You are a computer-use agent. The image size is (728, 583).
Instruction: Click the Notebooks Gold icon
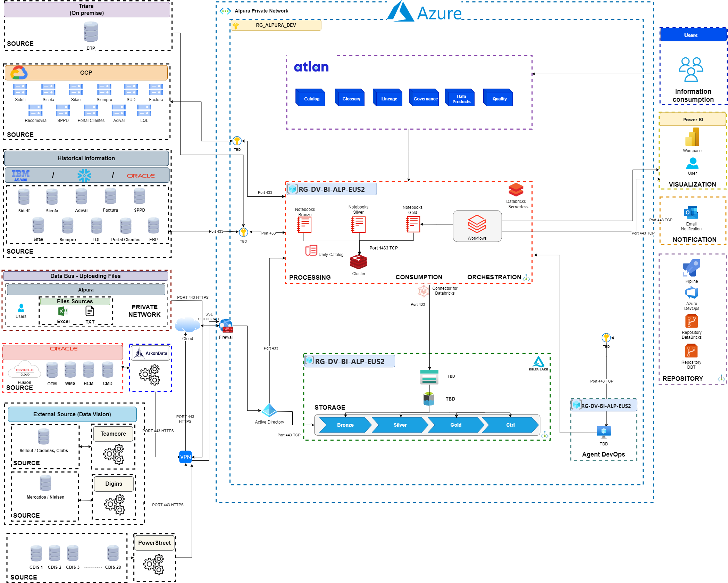coord(413,224)
